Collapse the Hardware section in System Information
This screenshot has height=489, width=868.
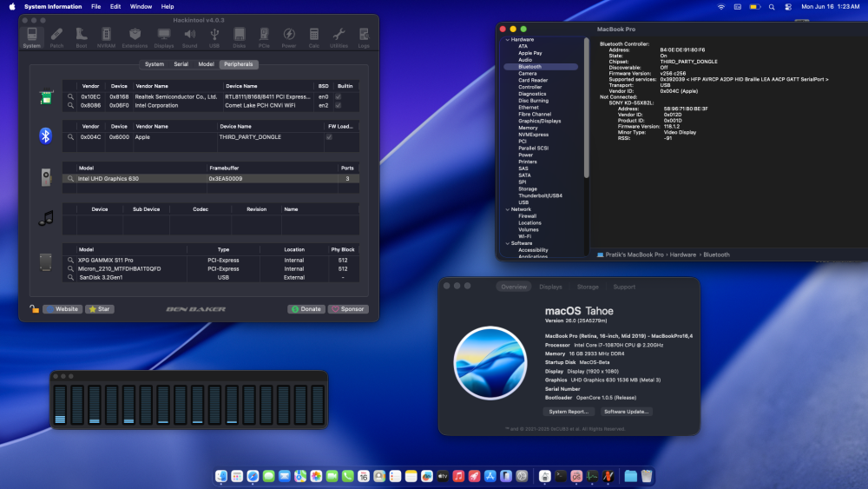(x=508, y=40)
